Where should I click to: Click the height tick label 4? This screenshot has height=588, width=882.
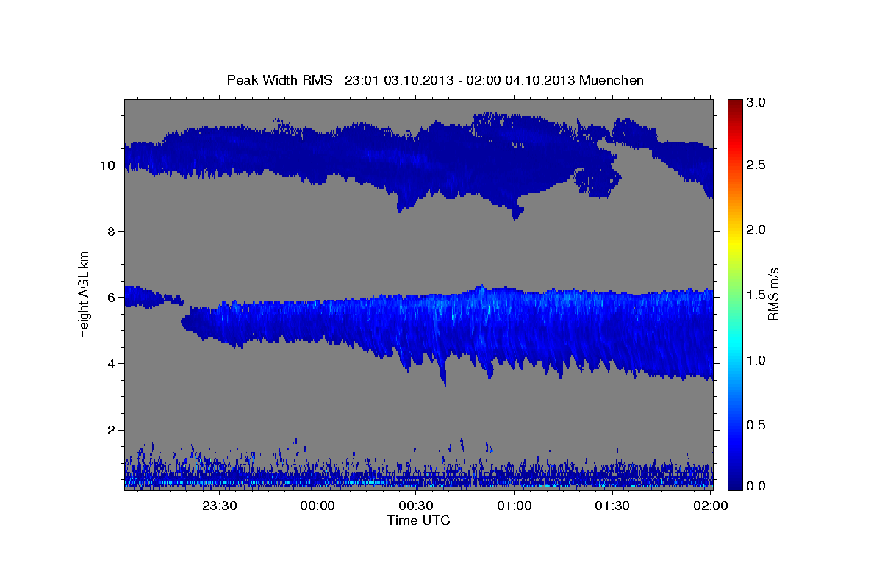click(x=112, y=364)
